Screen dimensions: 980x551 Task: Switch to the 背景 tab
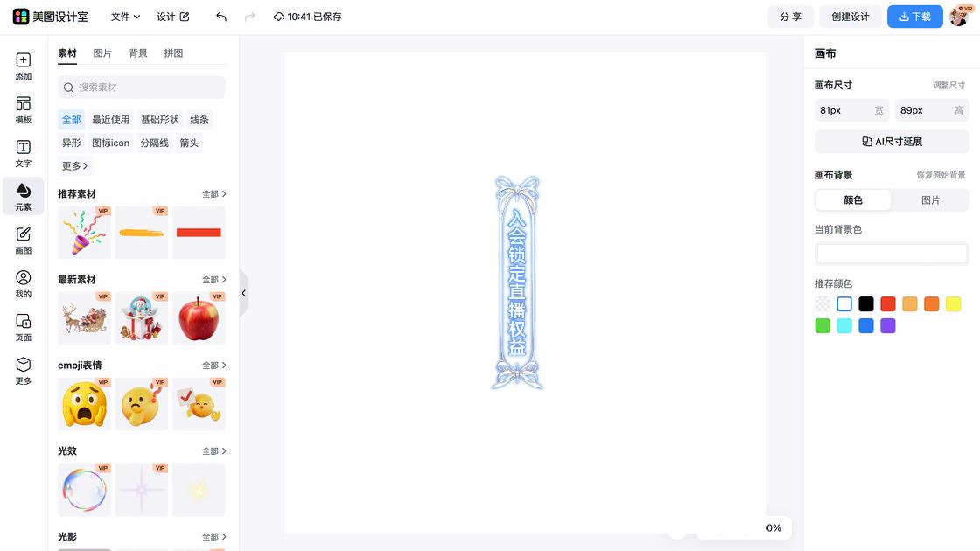click(137, 52)
